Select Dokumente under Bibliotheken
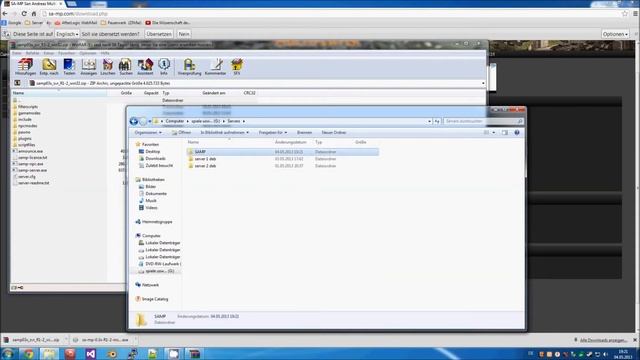640x360 pixels. (x=156, y=193)
